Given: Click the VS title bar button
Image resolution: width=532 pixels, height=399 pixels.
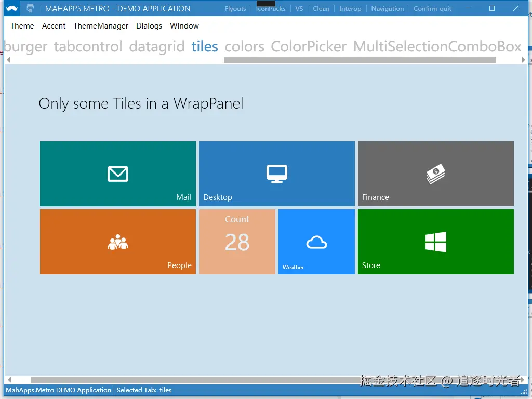Looking at the screenshot, I should point(299,9).
